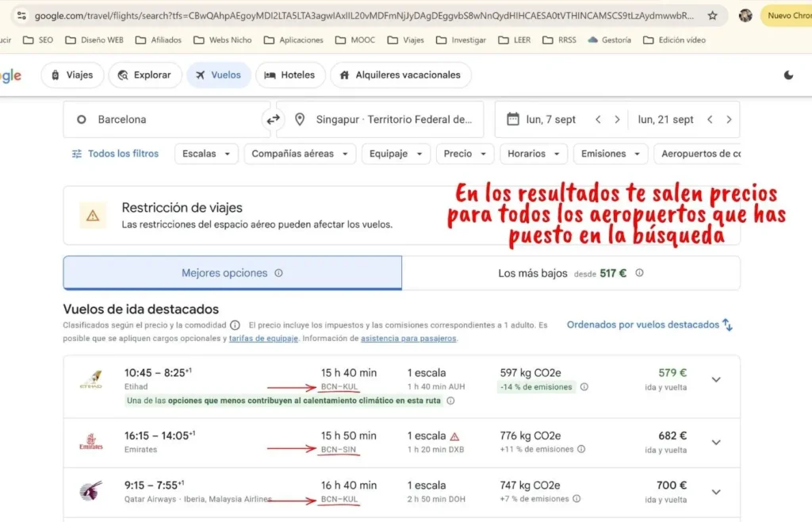Click the Nuevo Chrome update button
The width and height of the screenshot is (812, 522).
pyautogui.click(x=787, y=16)
